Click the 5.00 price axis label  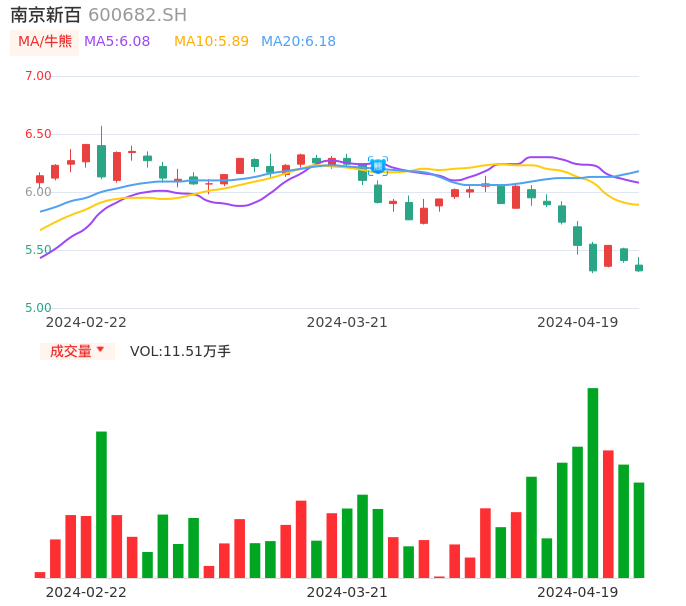point(38,308)
